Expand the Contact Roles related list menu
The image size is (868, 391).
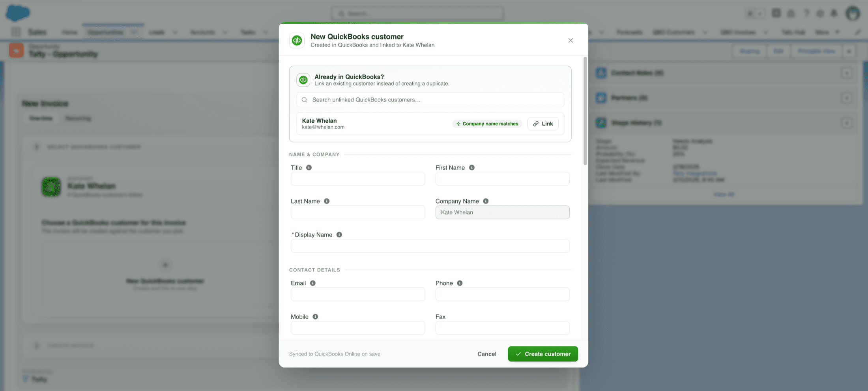847,73
